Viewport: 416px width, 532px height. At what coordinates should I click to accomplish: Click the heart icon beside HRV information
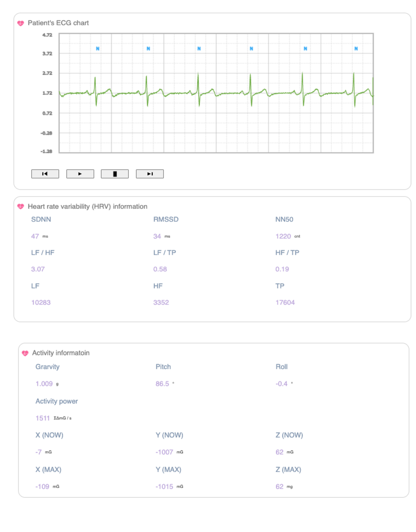[21, 206]
